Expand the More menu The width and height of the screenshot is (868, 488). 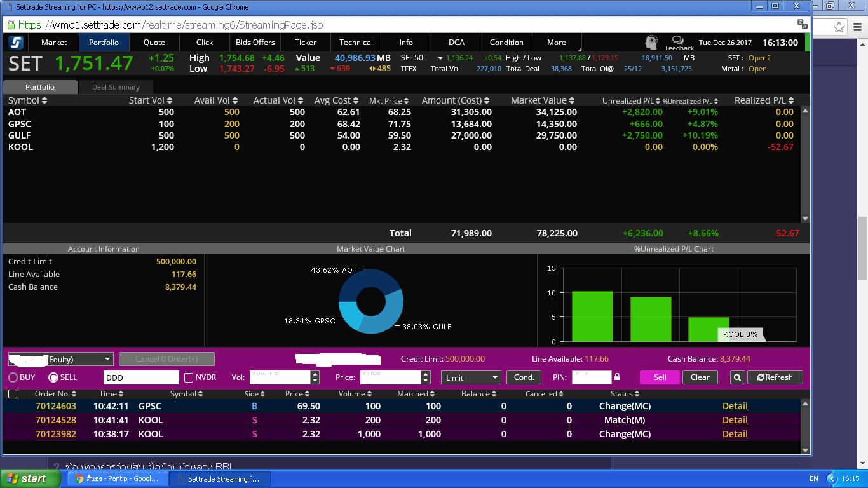557,43
